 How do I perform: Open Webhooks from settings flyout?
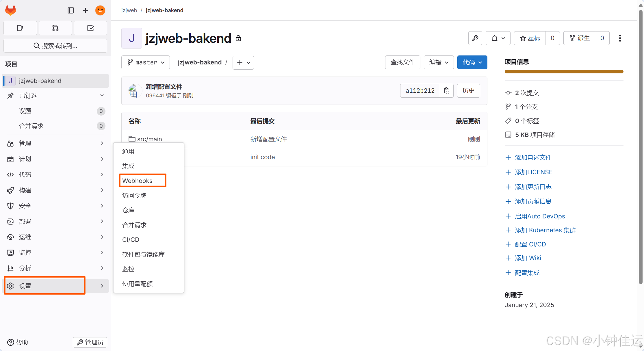(x=149, y=181)
